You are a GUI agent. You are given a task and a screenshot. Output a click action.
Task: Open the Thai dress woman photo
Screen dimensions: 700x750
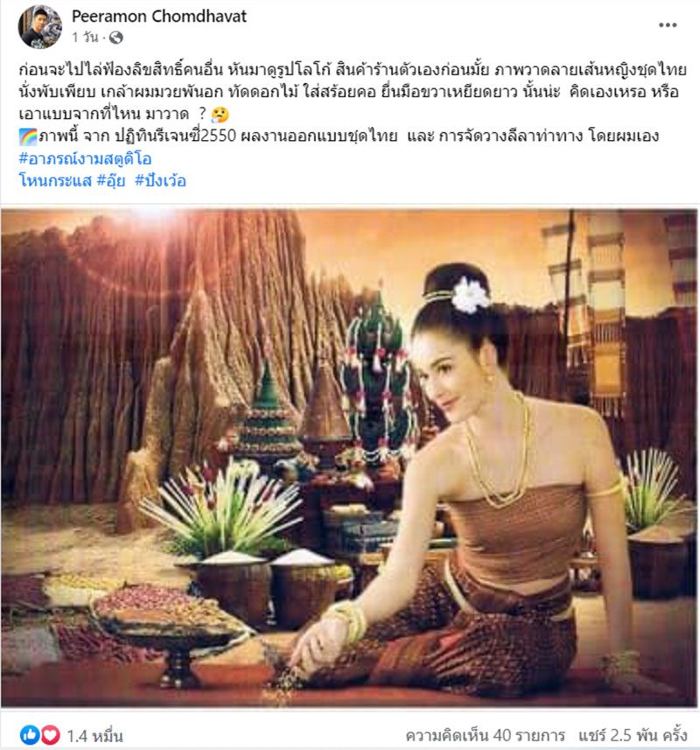[x=349, y=459]
